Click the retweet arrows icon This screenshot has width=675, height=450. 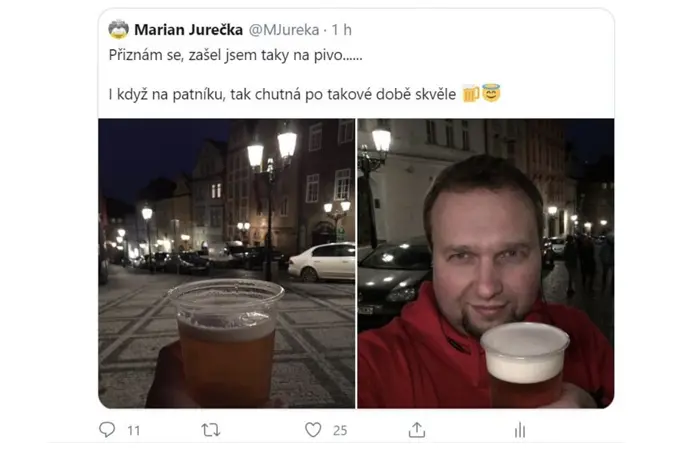pyautogui.click(x=211, y=430)
